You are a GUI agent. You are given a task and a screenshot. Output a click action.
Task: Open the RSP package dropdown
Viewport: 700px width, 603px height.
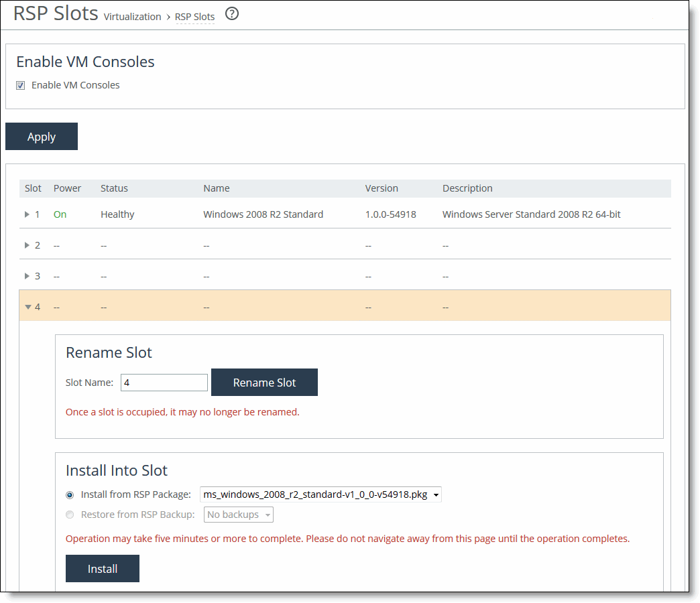tap(320, 495)
